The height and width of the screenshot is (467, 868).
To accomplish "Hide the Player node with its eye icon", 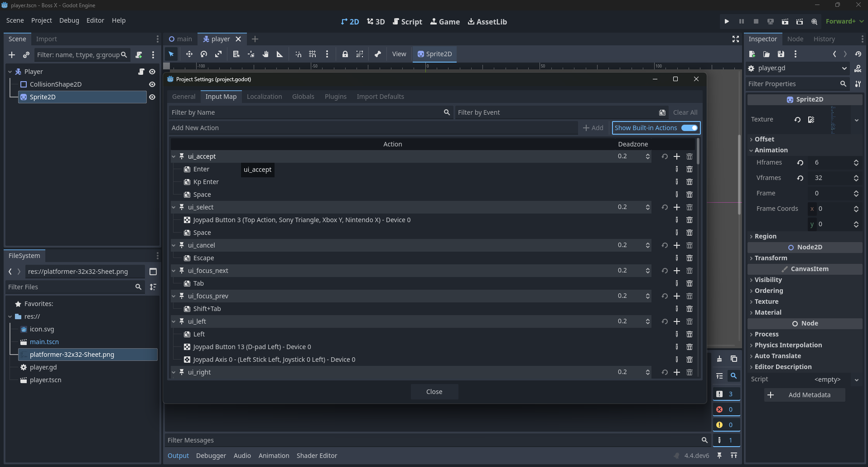I will 152,72.
